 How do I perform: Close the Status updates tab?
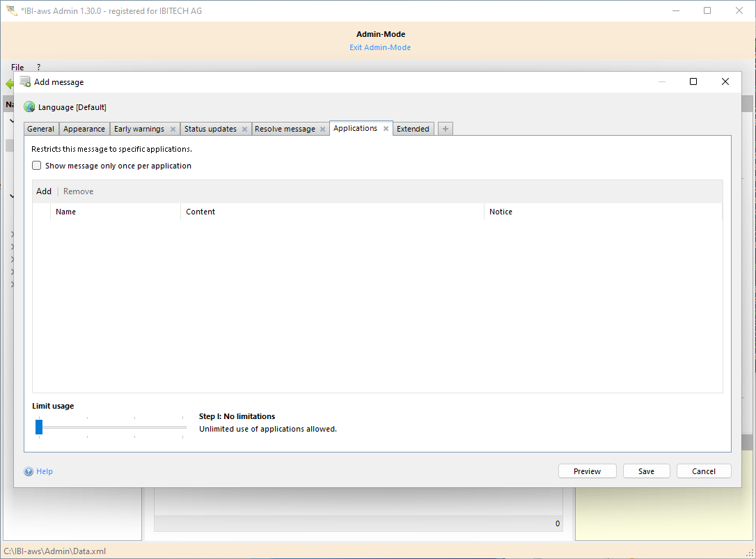click(x=244, y=129)
